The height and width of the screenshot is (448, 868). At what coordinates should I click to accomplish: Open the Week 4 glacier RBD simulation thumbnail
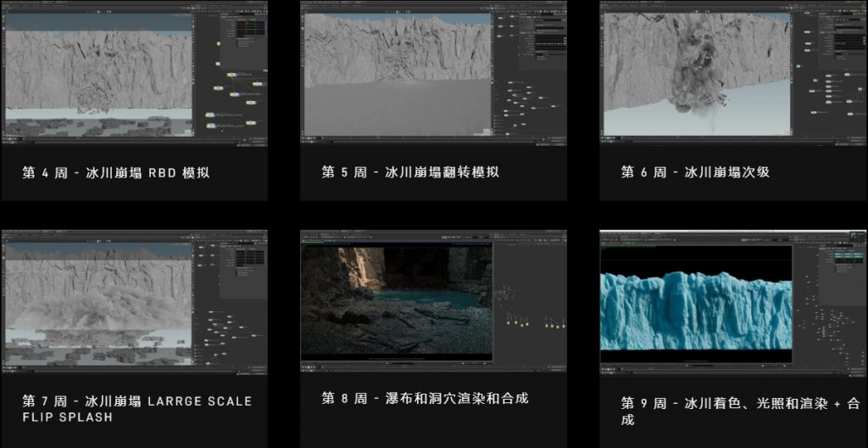[x=135, y=73]
